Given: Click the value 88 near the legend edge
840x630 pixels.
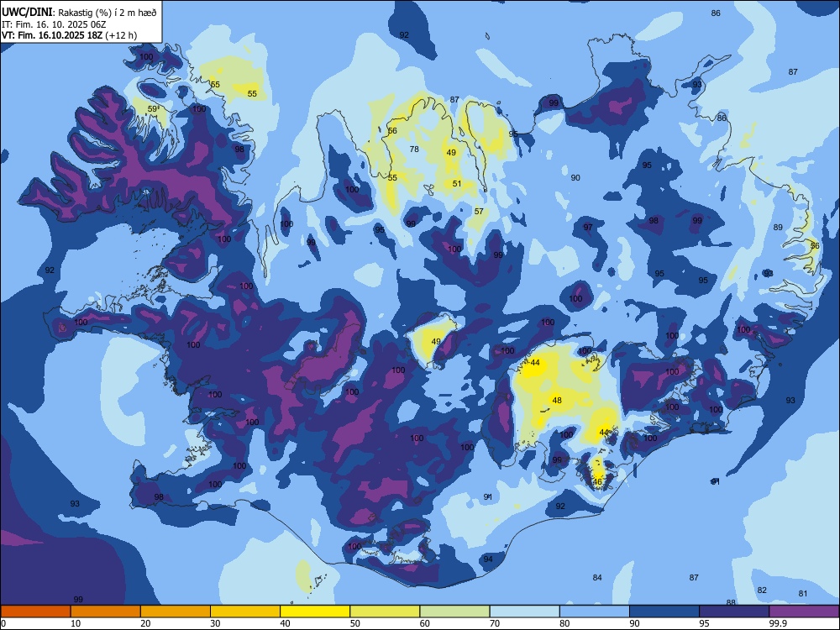Looking at the screenshot, I should [731, 602].
